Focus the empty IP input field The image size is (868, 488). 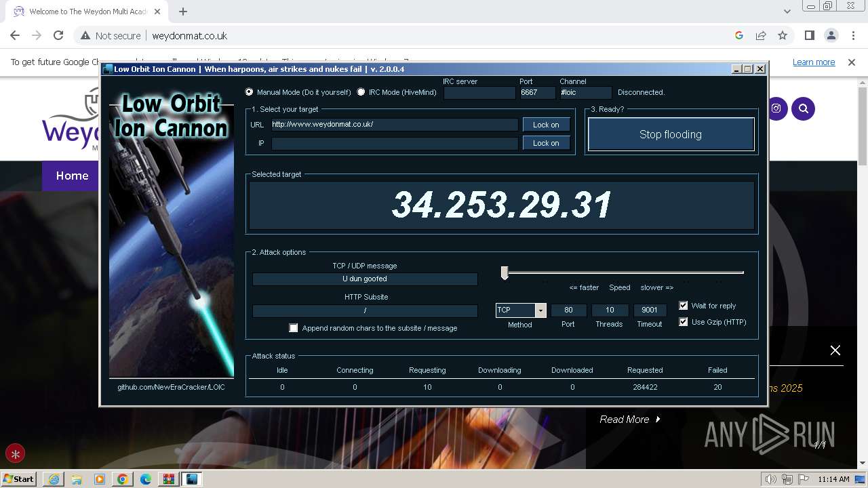coord(395,143)
